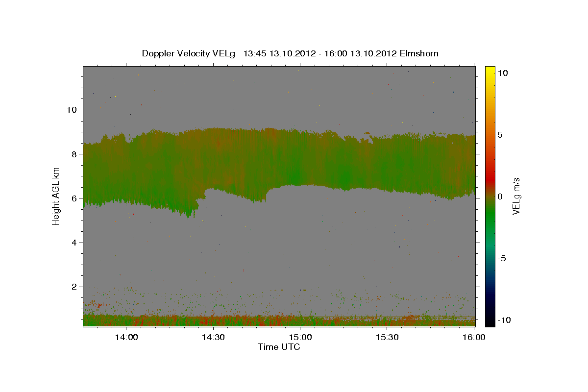Click the red-green boundary layer near ground

[x=279, y=321]
